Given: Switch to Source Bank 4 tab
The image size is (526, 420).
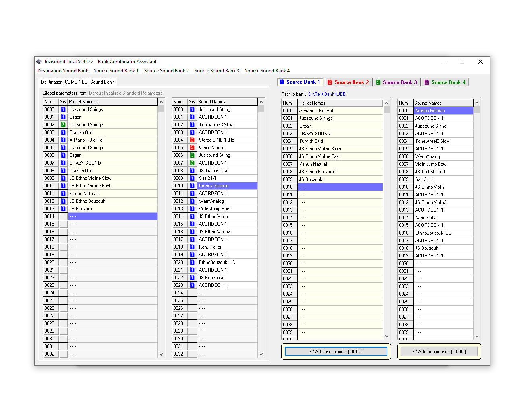Looking at the screenshot, I should [445, 82].
